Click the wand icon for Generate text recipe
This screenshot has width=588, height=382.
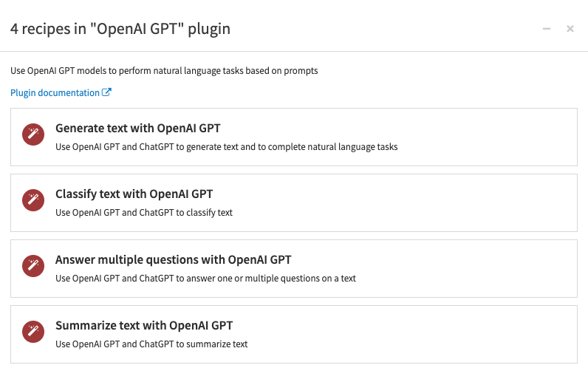tap(33, 135)
